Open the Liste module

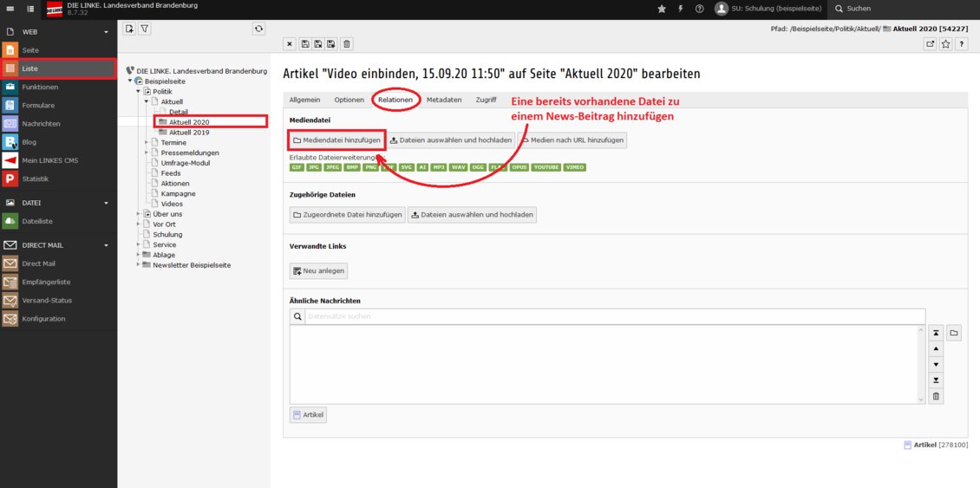pyautogui.click(x=58, y=68)
